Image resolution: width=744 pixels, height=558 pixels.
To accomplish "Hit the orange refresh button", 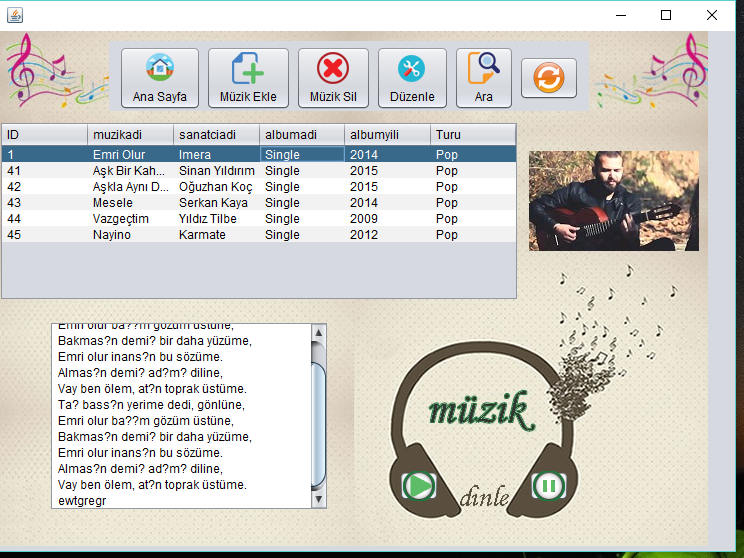I will pyautogui.click(x=549, y=78).
